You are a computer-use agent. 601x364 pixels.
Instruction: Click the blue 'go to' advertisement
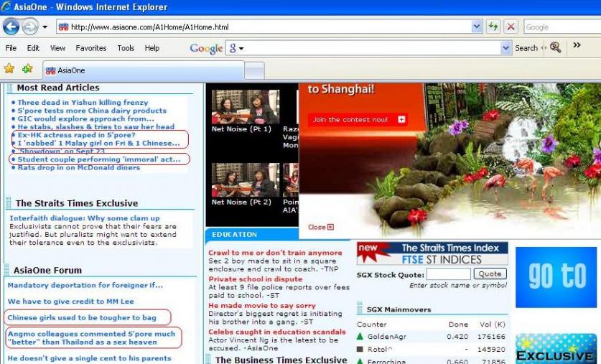coord(556,277)
